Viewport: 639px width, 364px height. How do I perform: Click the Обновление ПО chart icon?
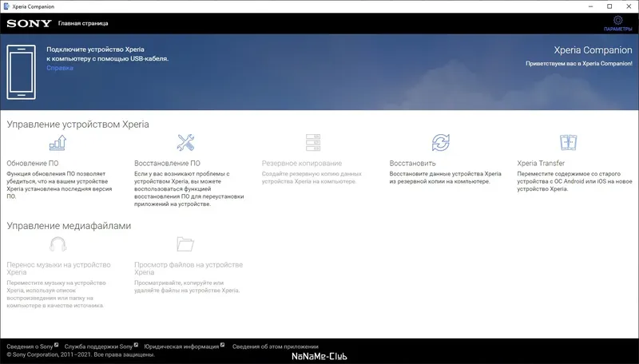(x=58, y=143)
